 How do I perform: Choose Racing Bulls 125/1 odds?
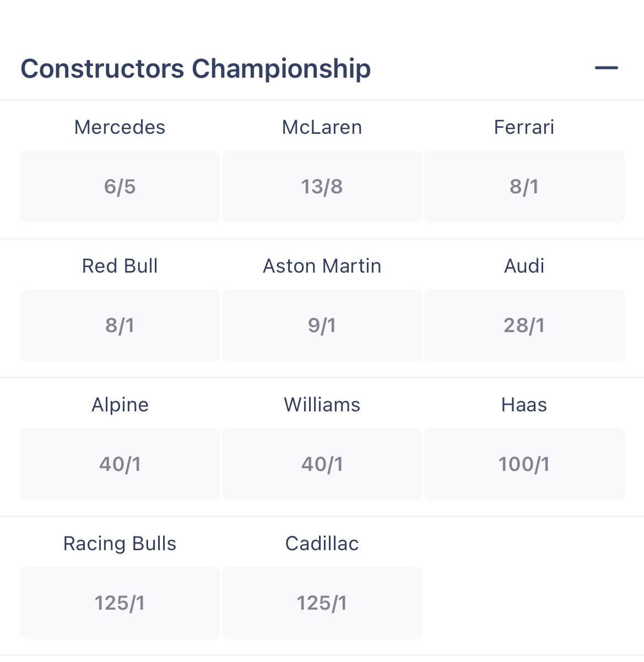[x=120, y=603]
